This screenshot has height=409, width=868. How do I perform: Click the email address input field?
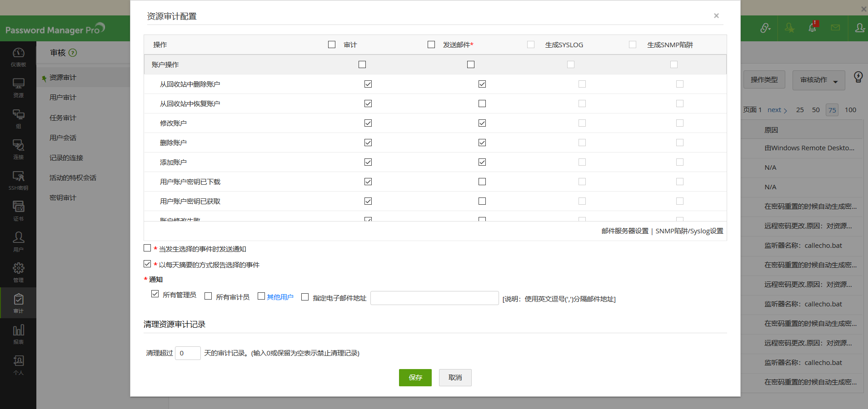tap(434, 298)
